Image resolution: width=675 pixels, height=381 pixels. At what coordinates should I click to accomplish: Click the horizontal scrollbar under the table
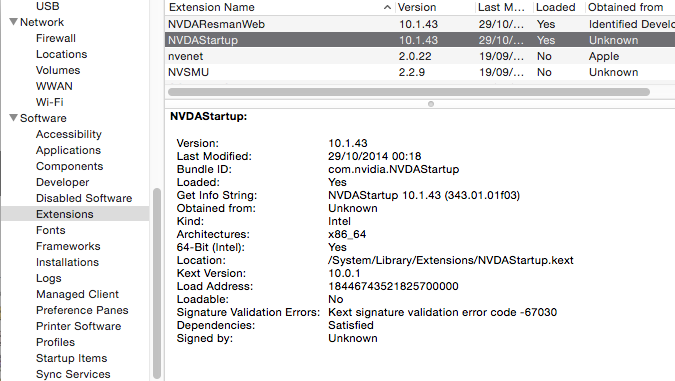[409, 92]
